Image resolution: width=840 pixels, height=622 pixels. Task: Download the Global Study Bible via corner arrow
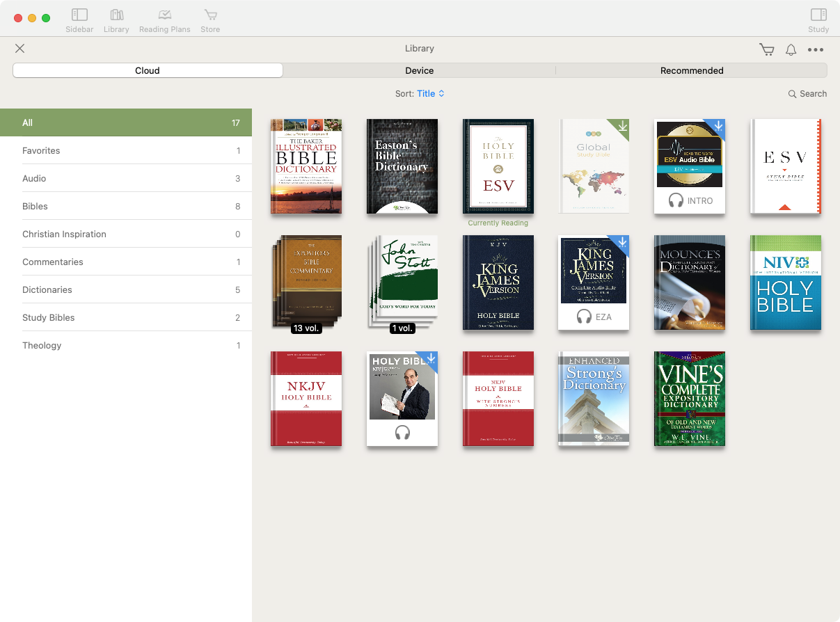pyautogui.click(x=622, y=126)
